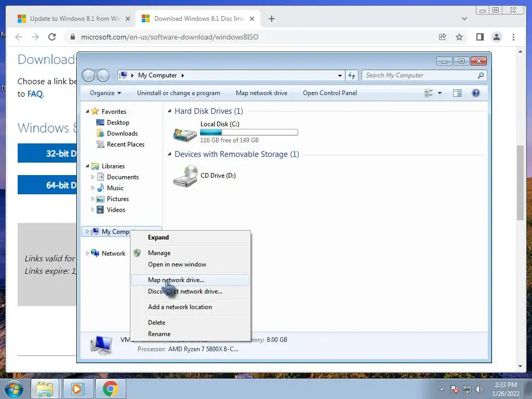Click the 64-bit Download button
The image size is (532, 399).
(47, 185)
